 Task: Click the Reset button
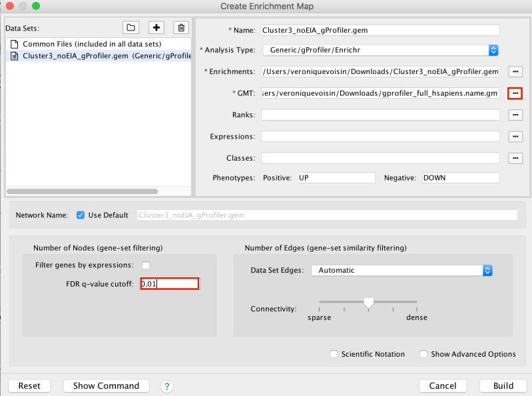29,386
